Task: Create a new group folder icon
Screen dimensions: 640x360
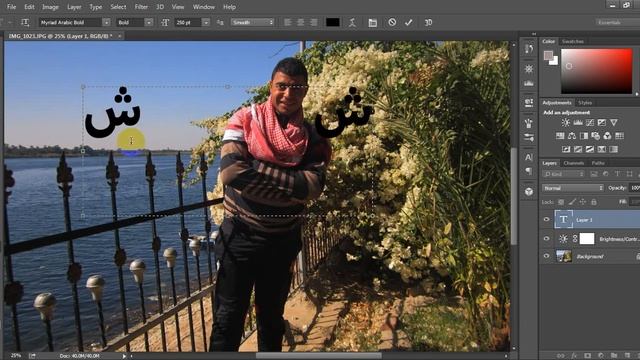Action: click(x=614, y=356)
